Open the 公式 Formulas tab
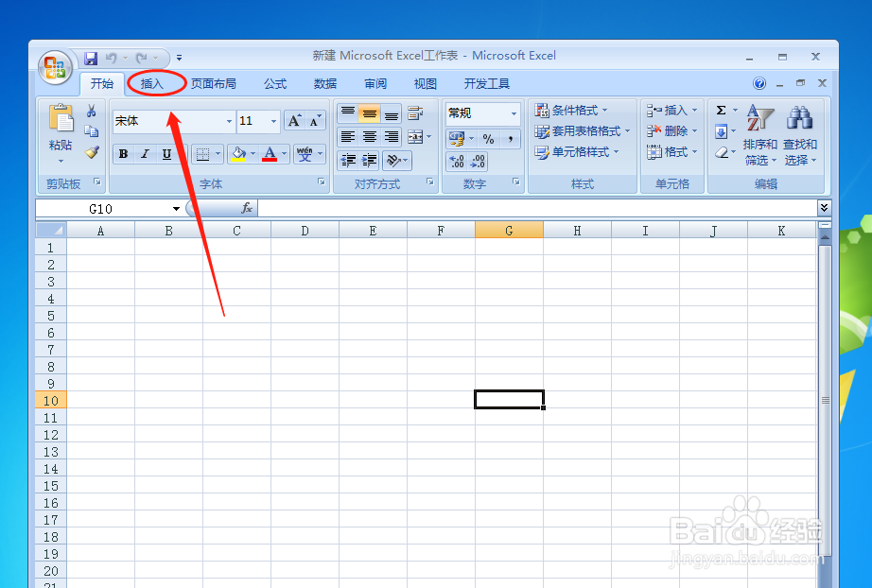Image resolution: width=872 pixels, height=588 pixels. pos(275,84)
